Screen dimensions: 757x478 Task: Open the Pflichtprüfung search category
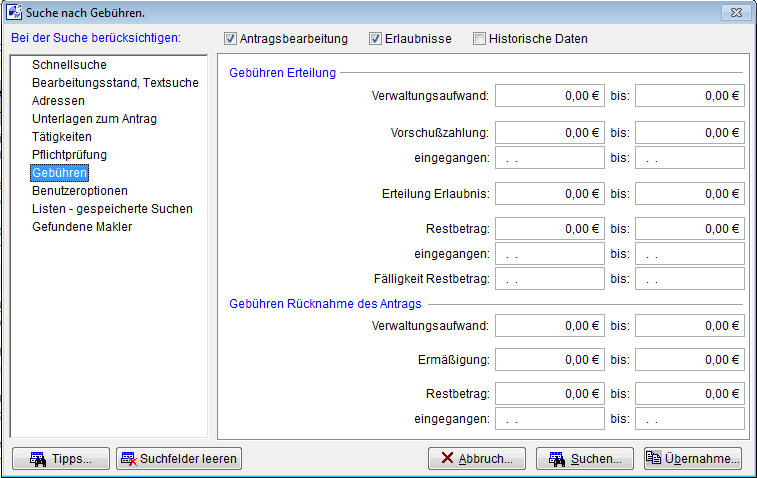[69, 155]
